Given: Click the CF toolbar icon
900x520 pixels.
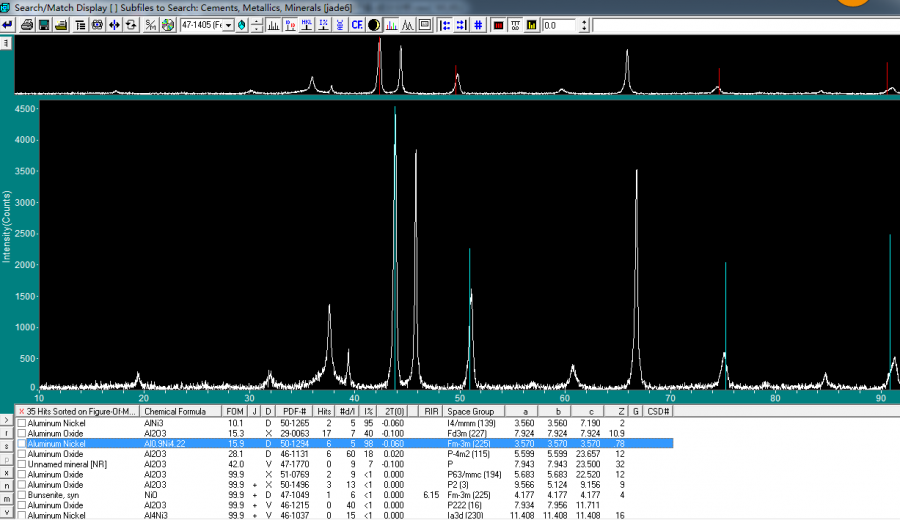Looking at the screenshot, I should [356, 24].
